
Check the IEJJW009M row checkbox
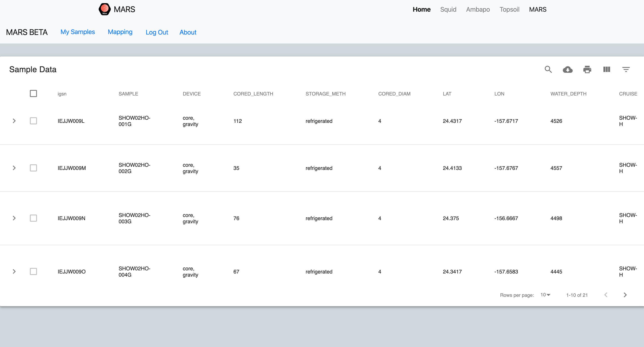pyautogui.click(x=33, y=168)
